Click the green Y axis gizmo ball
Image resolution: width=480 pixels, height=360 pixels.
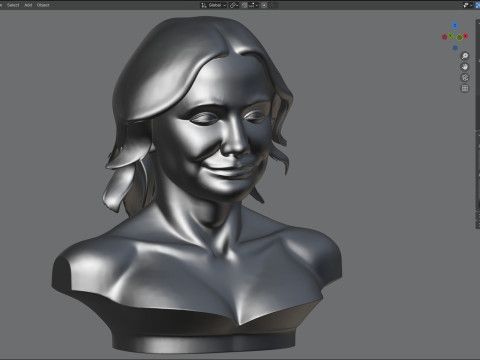click(450, 35)
